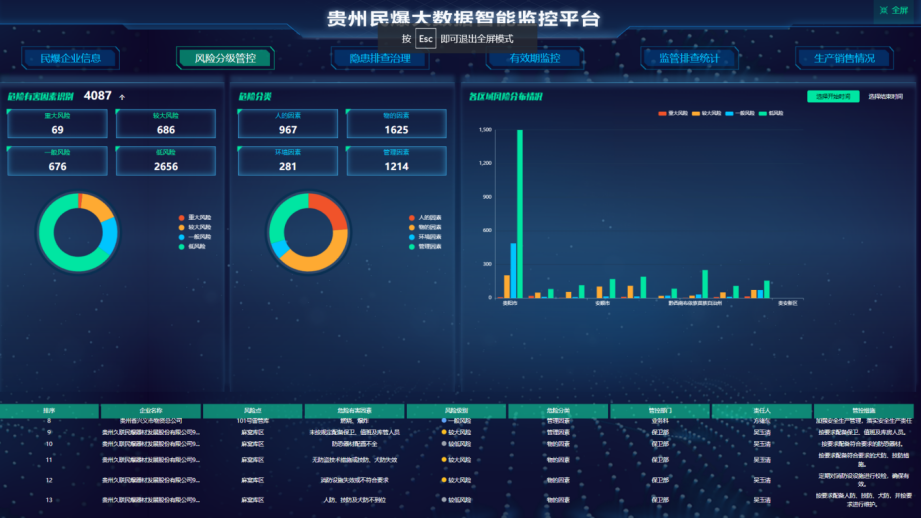Click the 重大风险 69 stat card
Screen dimensions: 921x518
coord(58,124)
